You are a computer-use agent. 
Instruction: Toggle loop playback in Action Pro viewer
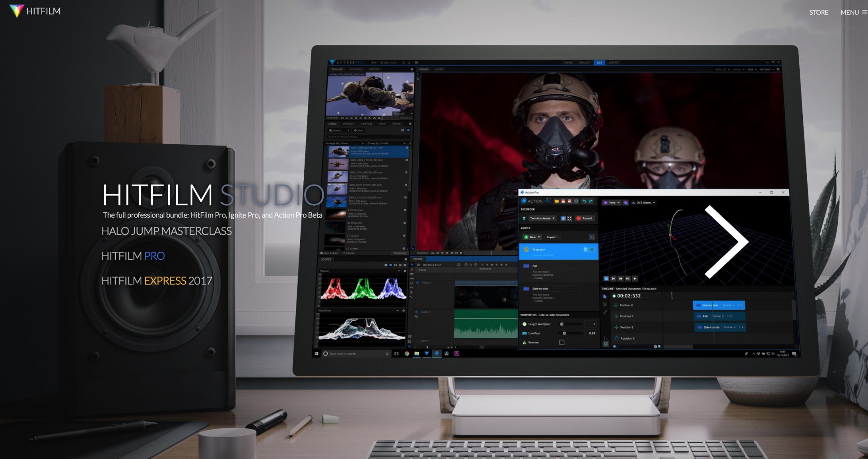click(606, 278)
